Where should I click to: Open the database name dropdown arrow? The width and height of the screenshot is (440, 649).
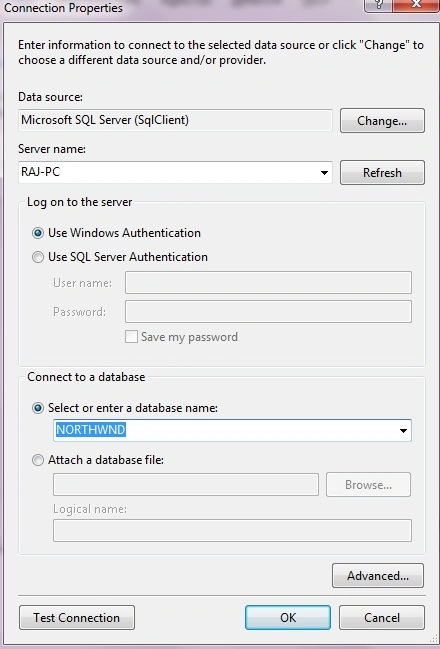pos(403,430)
